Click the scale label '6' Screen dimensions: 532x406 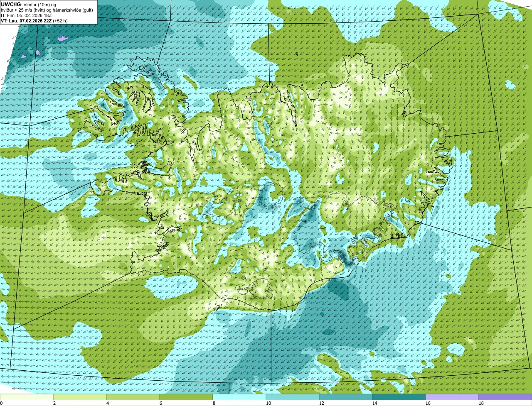pyautogui.click(x=161, y=403)
